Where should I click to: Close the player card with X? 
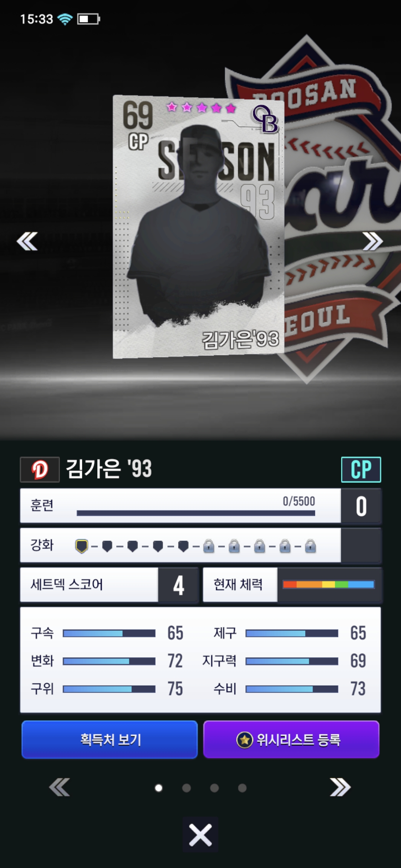click(200, 835)
